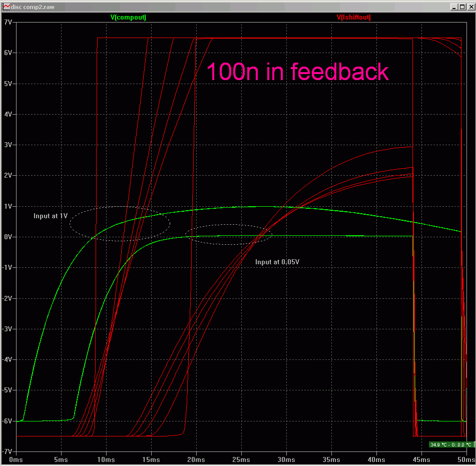The height and width of the screenshot is (466, 476).
Task: Click the LTspice waveform icon in title bar
Action: click(6, 7)
